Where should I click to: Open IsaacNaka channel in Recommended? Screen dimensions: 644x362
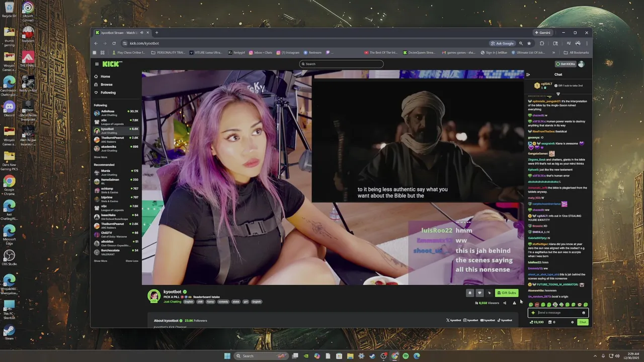point(116,217)
